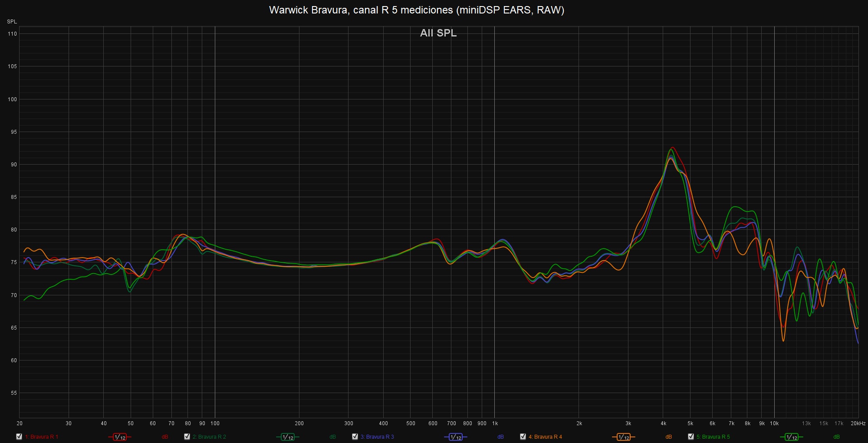Uncheck the Bravura R 1 trace checkbox
The width and height of the screenshot is (868, 443).
(19, 436)
